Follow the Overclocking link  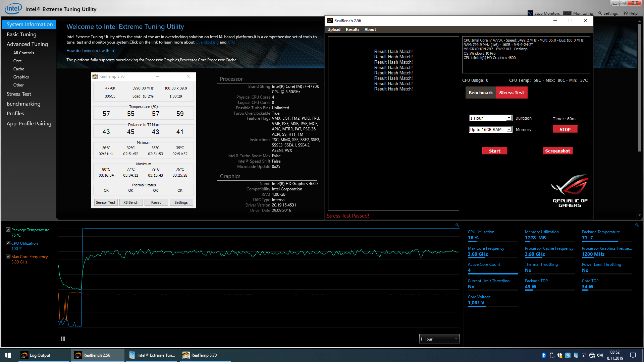point(207,42)
